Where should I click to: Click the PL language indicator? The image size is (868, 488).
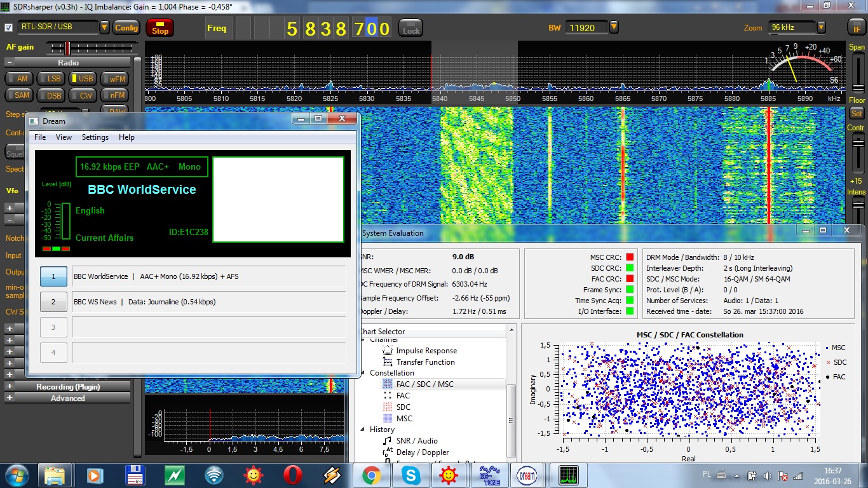[707, 475]
